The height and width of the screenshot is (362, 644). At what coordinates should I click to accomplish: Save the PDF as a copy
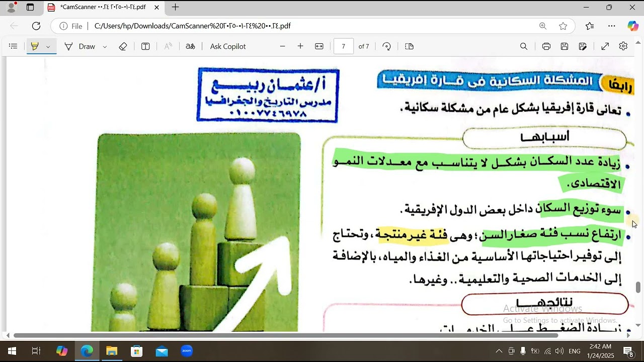[x=583, y=46]
